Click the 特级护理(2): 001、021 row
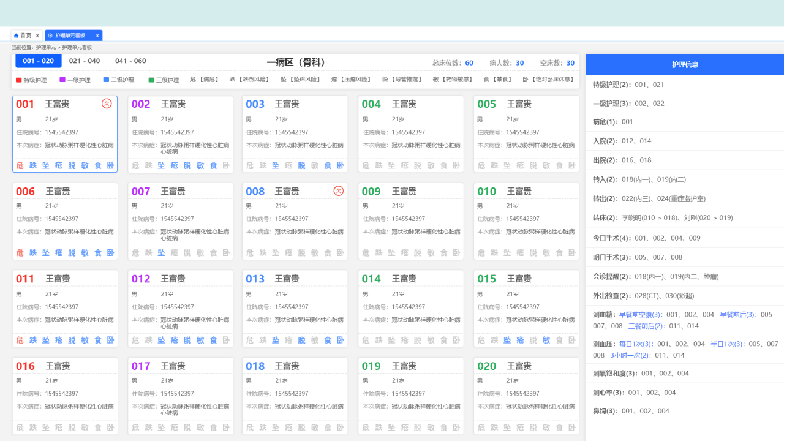Image resolution: width=785 pixels, height=442 pixels. 685,85
